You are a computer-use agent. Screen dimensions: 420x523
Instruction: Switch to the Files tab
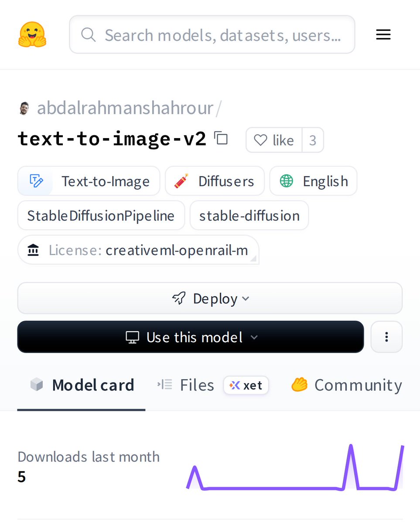click(x=186, y=385)
